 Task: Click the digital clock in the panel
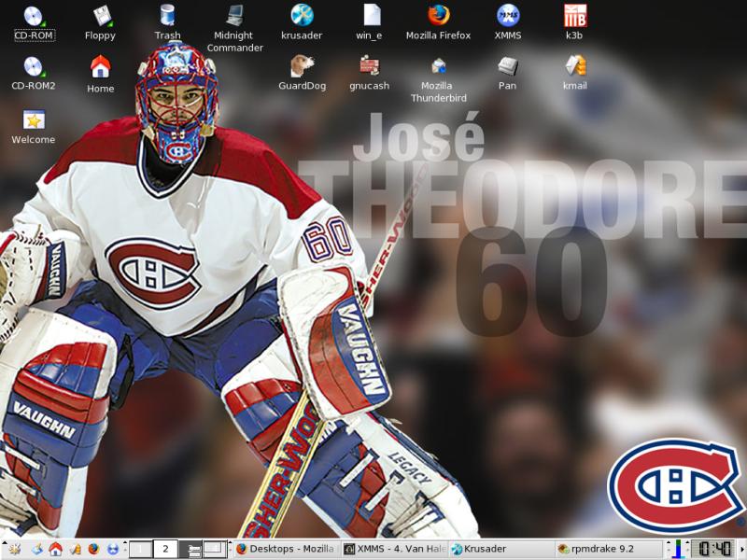coord(712,549)
